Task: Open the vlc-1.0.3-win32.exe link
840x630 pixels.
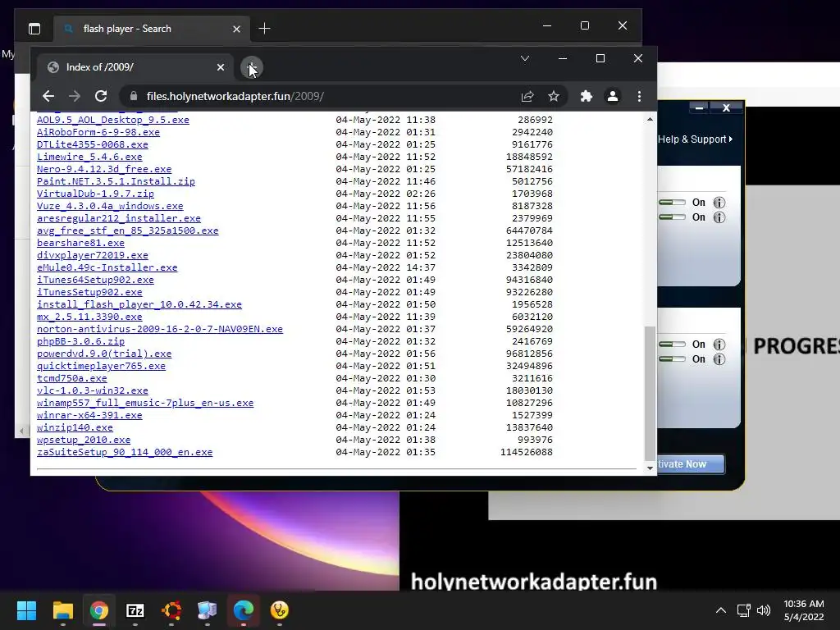Action: tap(92, 391)
